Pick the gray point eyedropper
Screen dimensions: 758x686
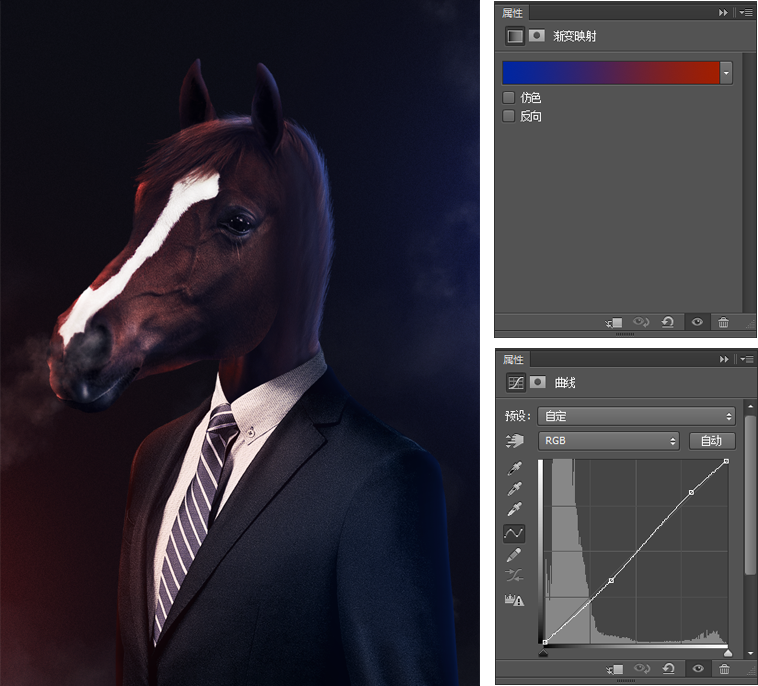[514, 489]
